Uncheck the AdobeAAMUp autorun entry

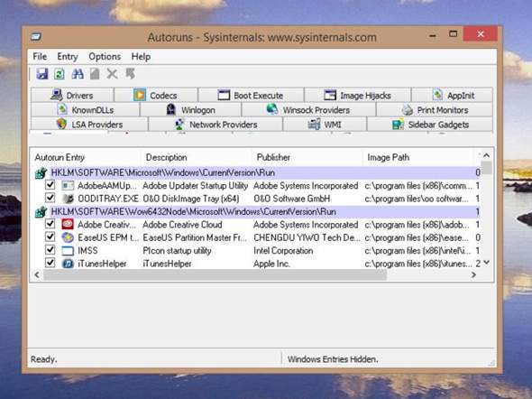pos(50,185)
